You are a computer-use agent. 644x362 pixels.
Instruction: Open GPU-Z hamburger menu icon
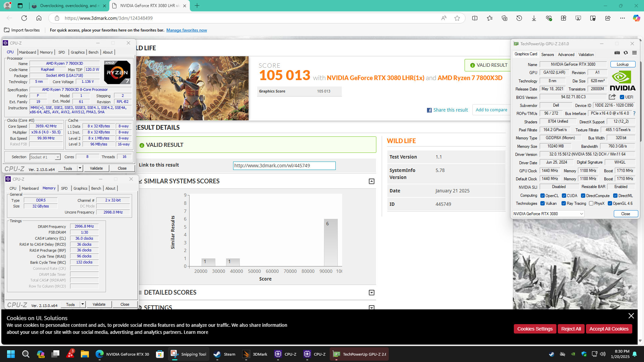(x=634, y=53)
